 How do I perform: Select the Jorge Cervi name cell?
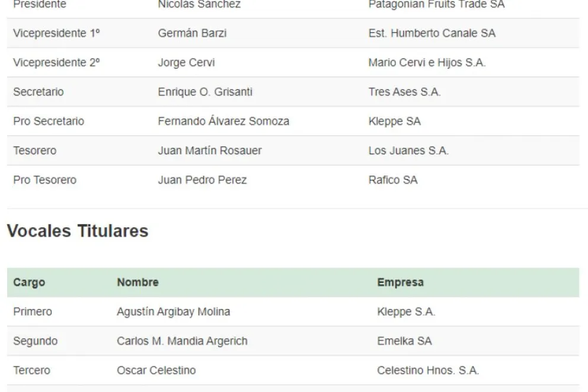click(186, 63)
